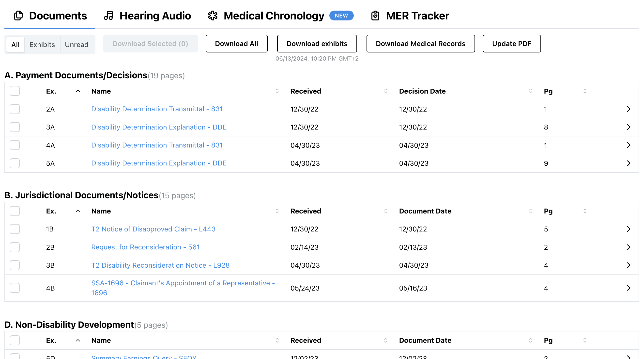This screenshot has height=359, width=644.
Task: Select all Jurisdictional Documents header checkbox
Action: [x=15, y=211]
